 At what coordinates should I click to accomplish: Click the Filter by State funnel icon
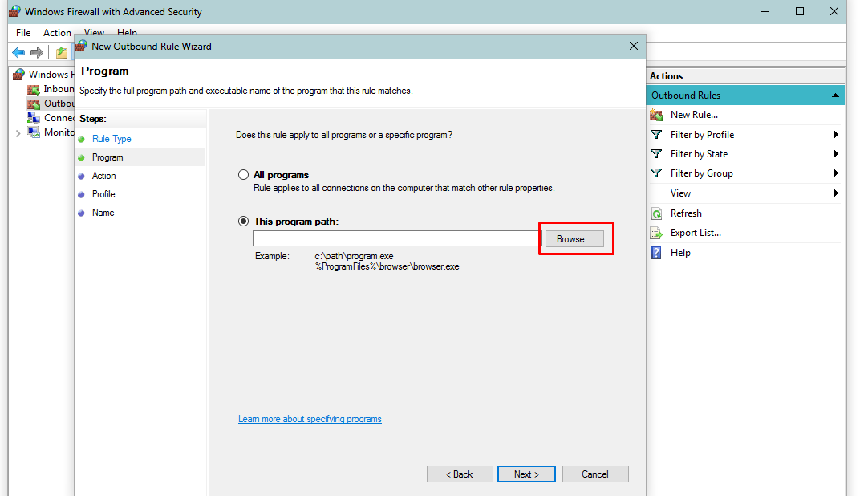coord(658,153)
